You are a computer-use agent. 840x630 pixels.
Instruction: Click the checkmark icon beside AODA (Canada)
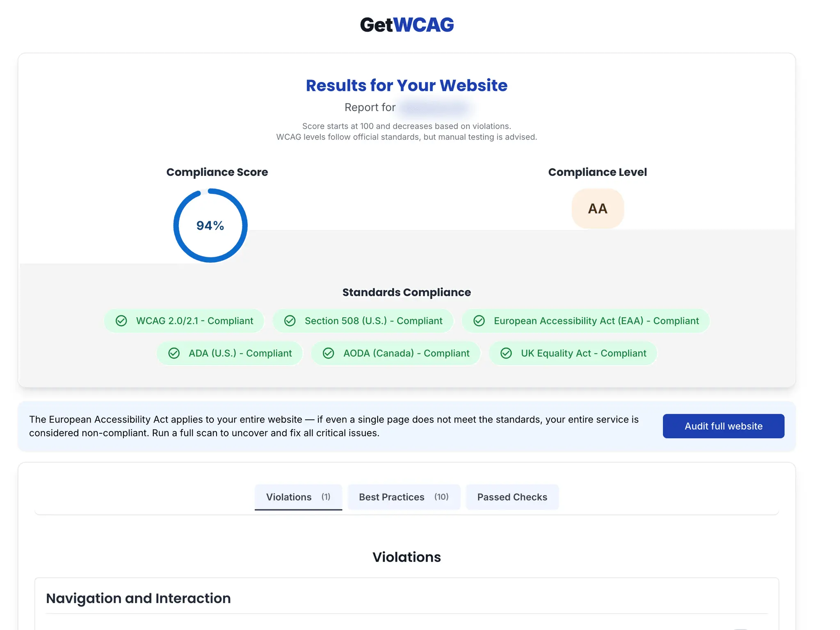tap(329, 353)
